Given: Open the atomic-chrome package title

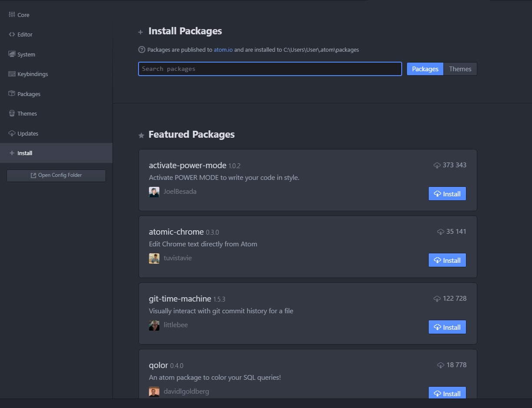Looking at the screenshot, I should (176, 232).
